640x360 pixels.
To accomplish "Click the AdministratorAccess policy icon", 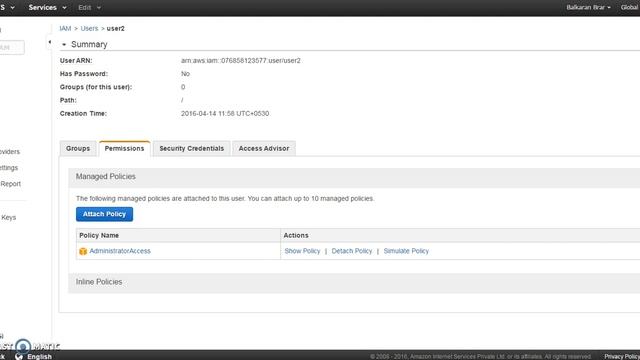I will (83, 251).
